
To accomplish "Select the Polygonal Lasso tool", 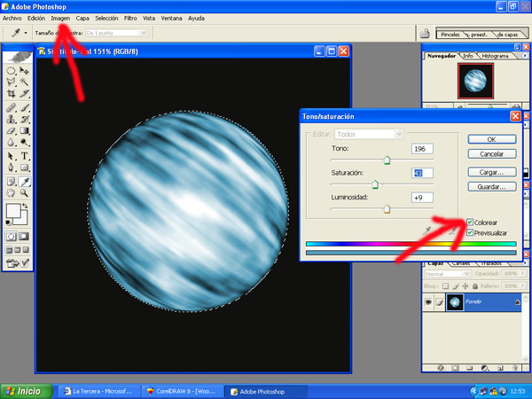I will (x=11, y=82).
